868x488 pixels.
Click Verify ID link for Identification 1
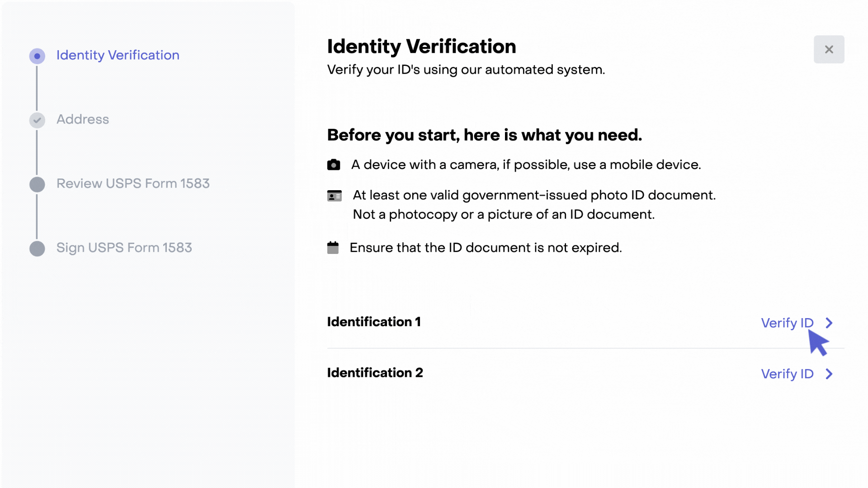tap(787, 323)
